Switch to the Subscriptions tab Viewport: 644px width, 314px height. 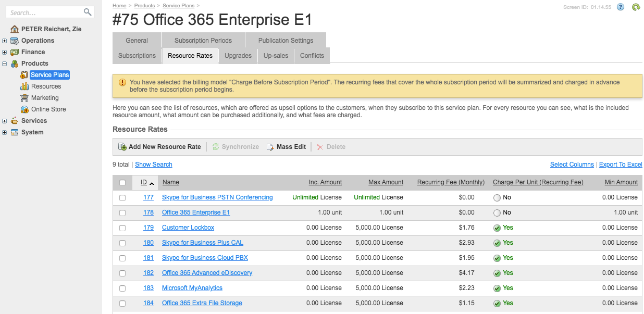click(137, 56)
